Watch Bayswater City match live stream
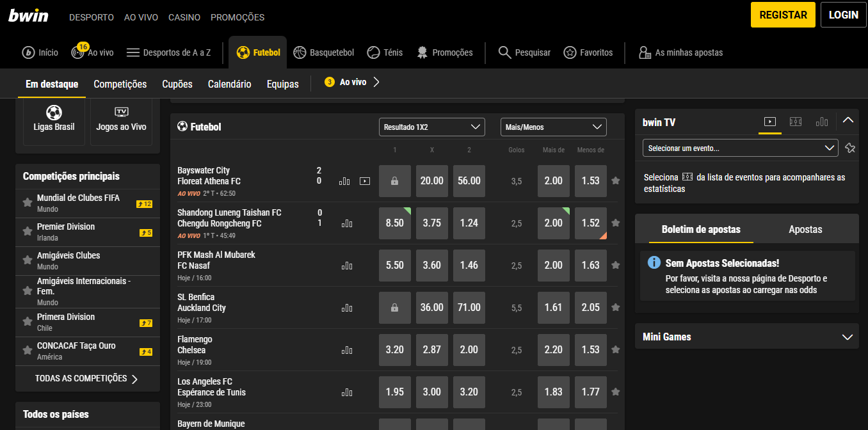Viewport: 868px width, 430px height. pos(365,181)
